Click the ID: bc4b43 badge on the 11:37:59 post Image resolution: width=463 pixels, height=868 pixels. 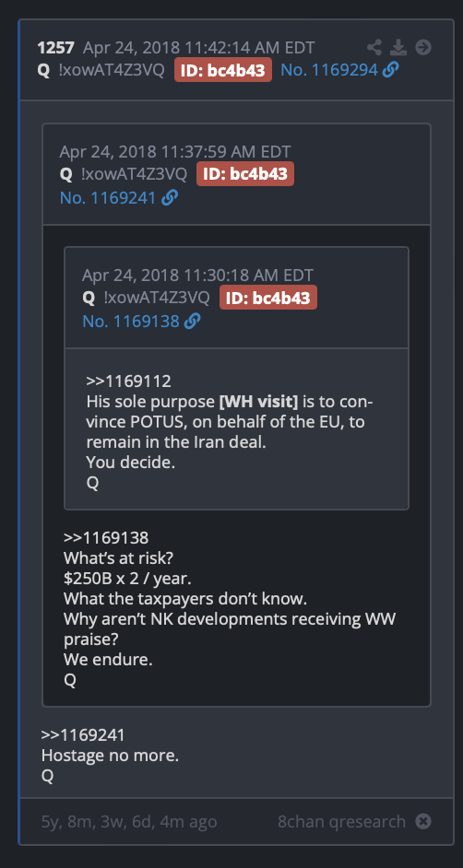(x=245, y=174)
